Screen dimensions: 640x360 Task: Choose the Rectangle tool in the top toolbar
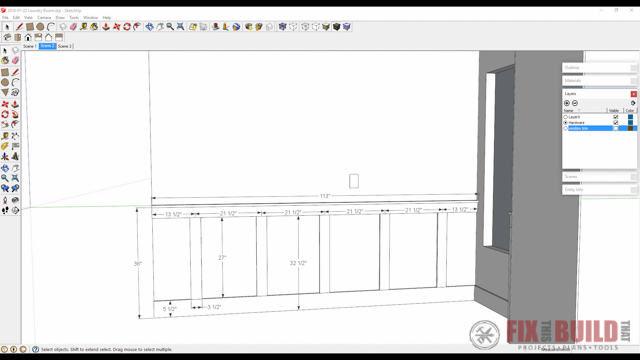click(30, 27)
